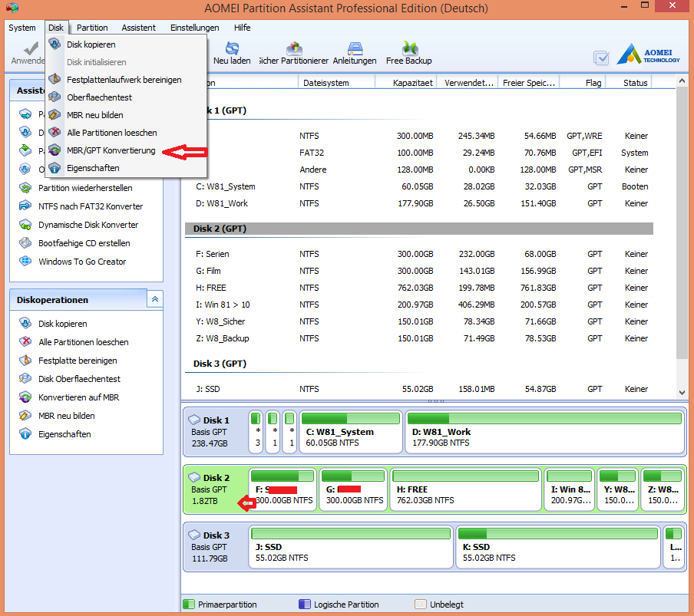
Task: Close the open Disk menu
Action: (x=56, y=28)
